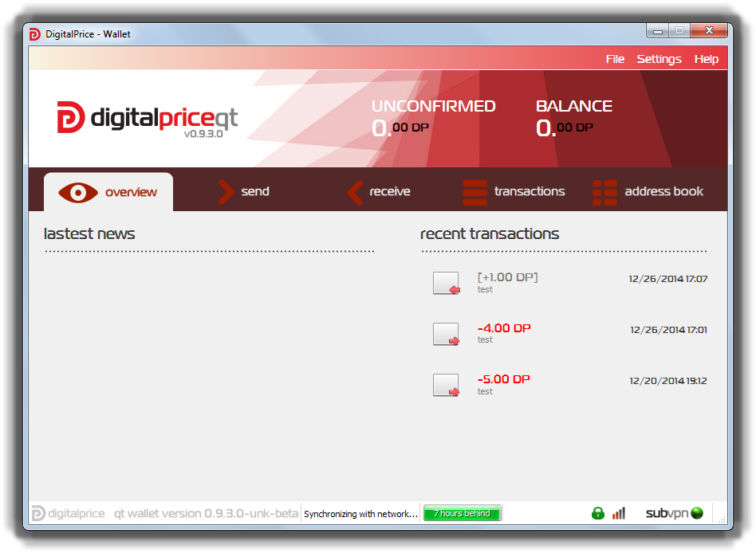Image resolution: width=756 pixels, height=553 pixels.
Task: Open the Transactions list icon
Action: [x=474, y=191]
